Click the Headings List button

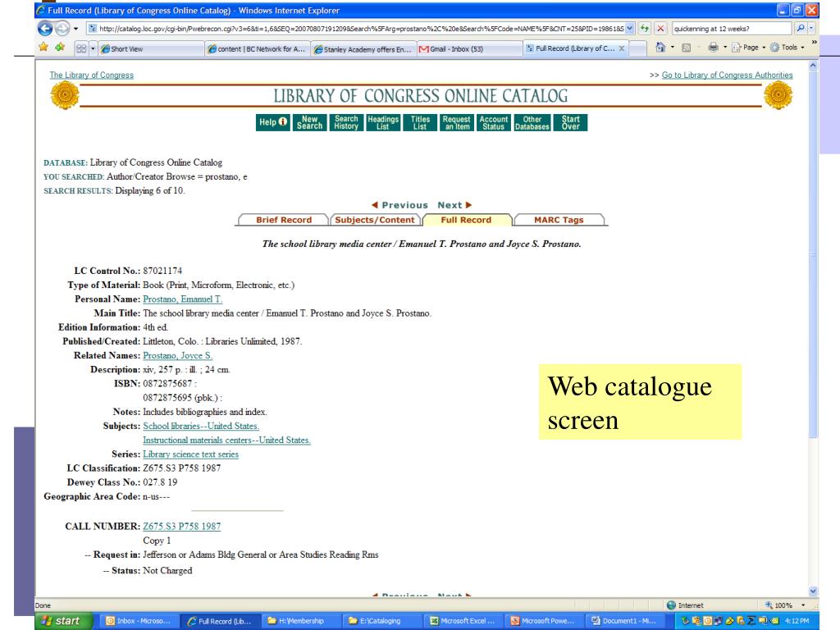[383, 122]
